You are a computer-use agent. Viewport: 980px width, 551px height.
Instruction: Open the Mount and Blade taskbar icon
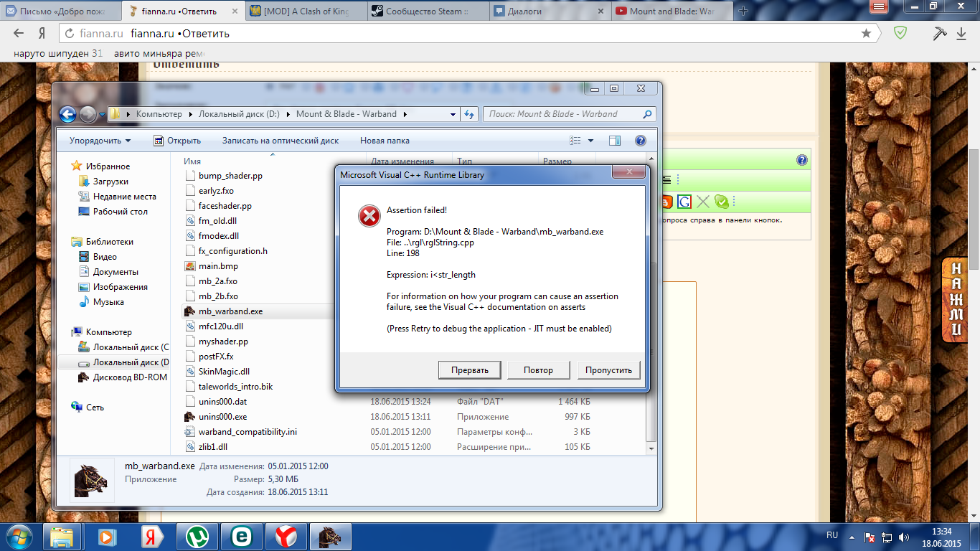(330, 537)
